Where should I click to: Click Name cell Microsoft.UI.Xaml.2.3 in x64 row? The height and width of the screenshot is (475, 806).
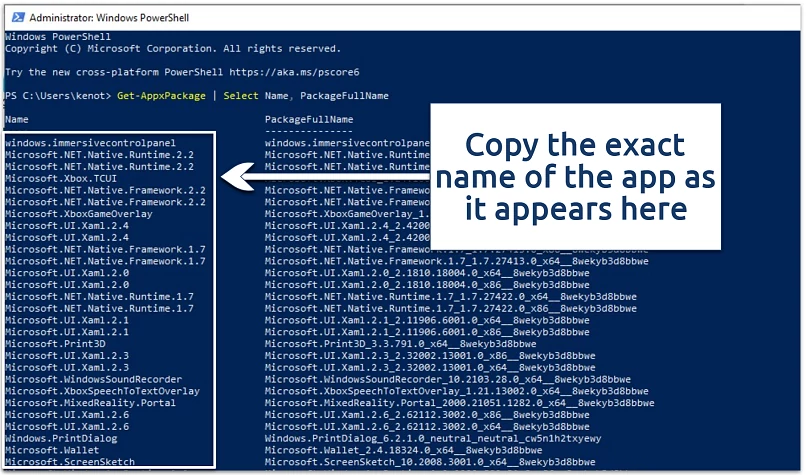(67, 368)
